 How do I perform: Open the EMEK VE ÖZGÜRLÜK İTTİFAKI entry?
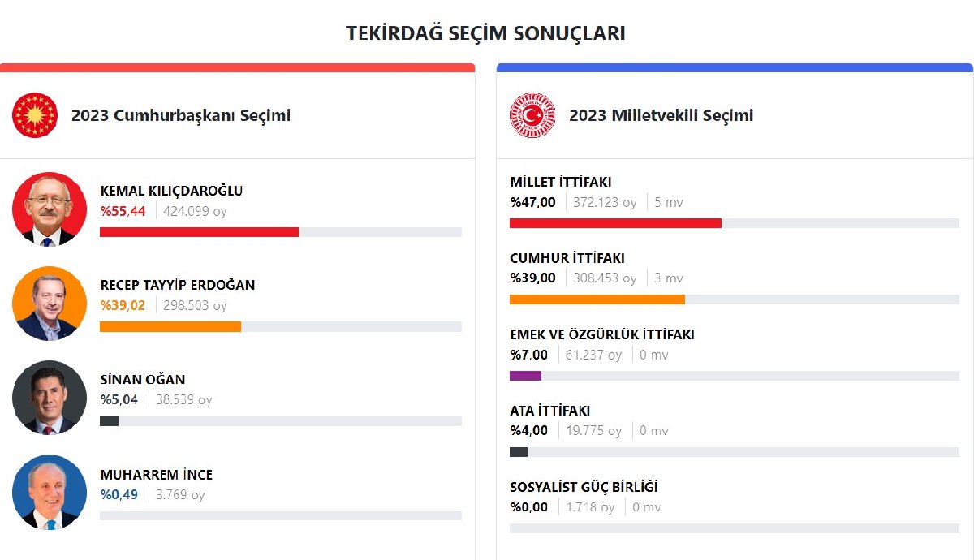(x=601, y=334)
